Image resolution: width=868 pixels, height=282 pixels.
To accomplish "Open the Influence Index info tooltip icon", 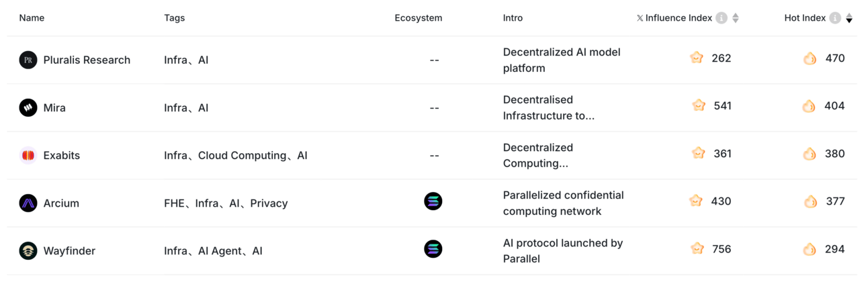I will click(x=722, y=18).
